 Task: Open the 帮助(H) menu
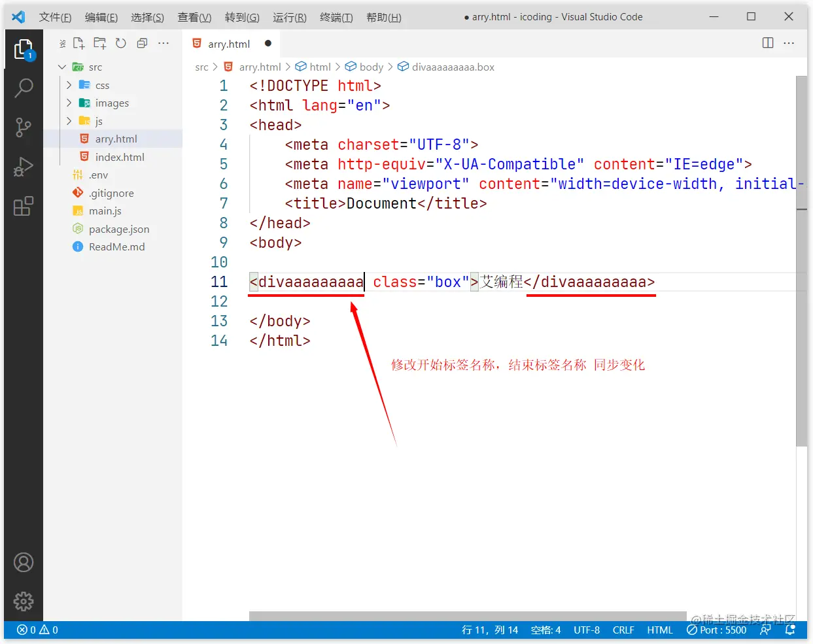point(384,17)
